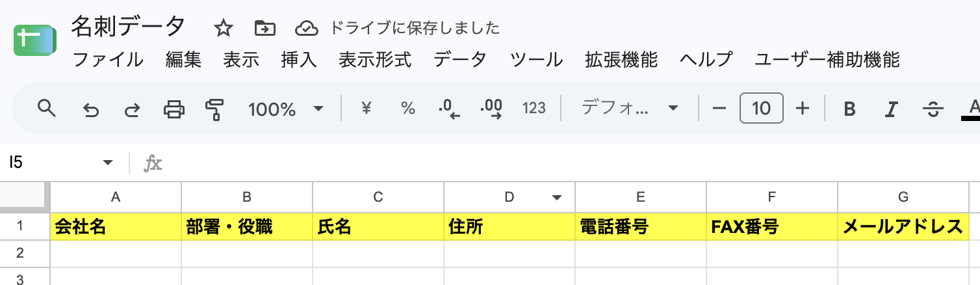Toggle bold formatting

849,109
